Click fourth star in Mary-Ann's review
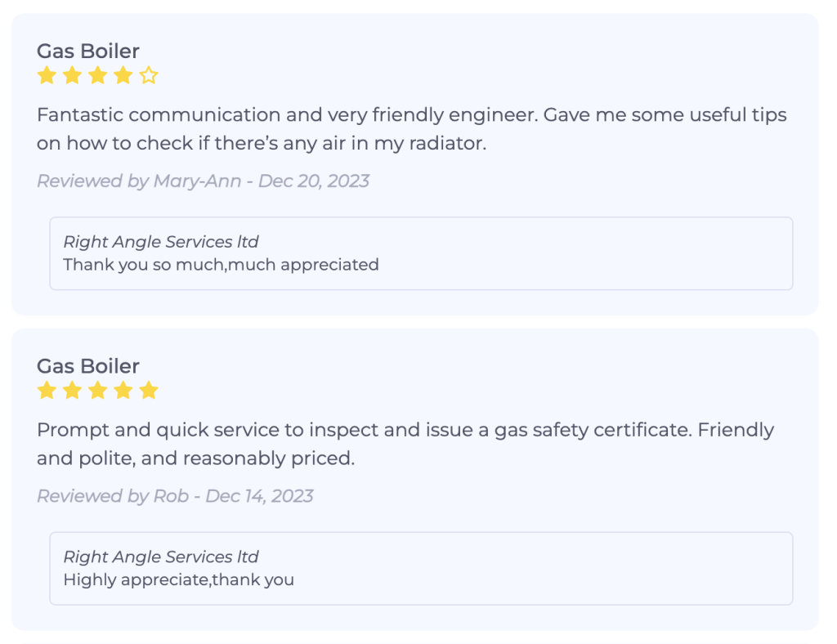 tap(123, 76)
